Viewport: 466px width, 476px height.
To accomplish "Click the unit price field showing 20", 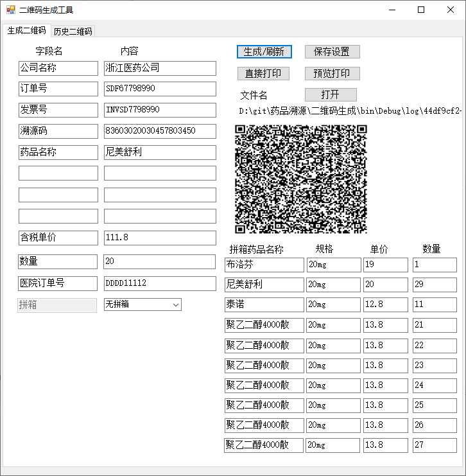I will coord(386,285).
